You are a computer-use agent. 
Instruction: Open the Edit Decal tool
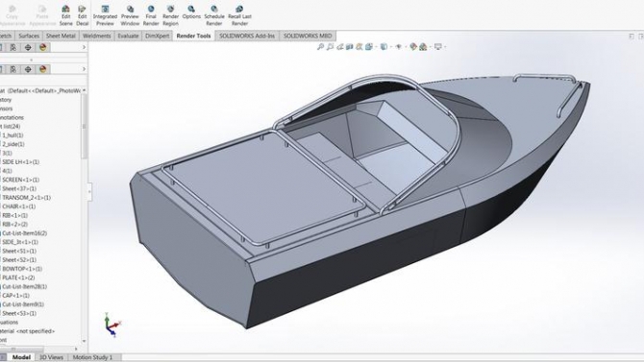[x=82, y=15]
